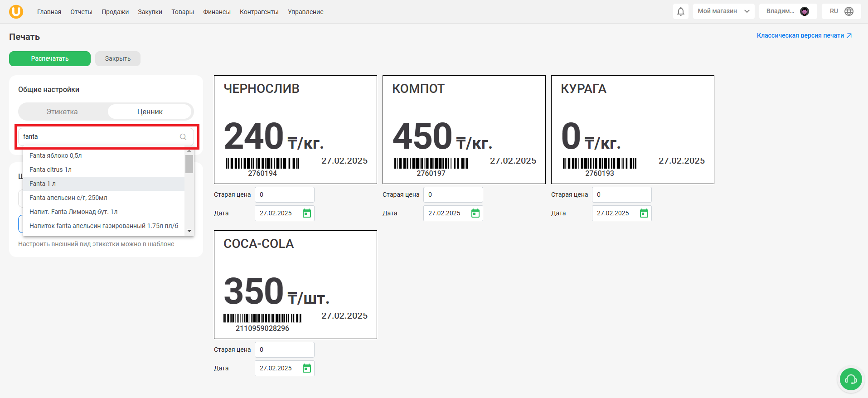
Task: Select Fanta 1 л suggestion
Action: pyautogui.click(x=104, y=184)
